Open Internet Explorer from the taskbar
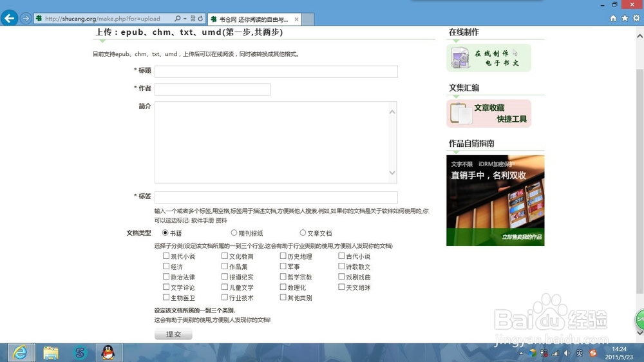The image size is (644, 362). (21, 352)
